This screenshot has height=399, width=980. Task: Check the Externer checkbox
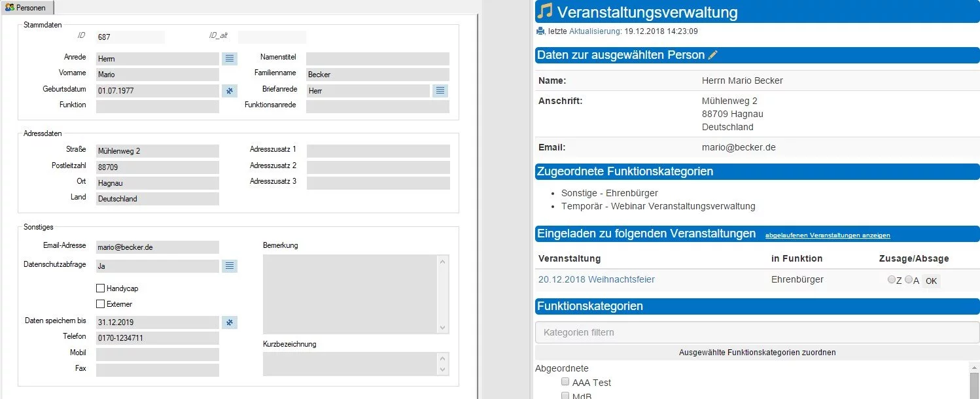(101, 304)
